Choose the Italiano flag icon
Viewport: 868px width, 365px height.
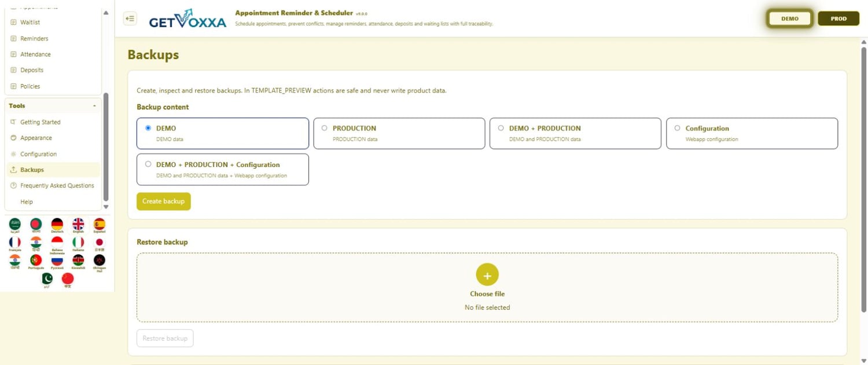(78, 243)
